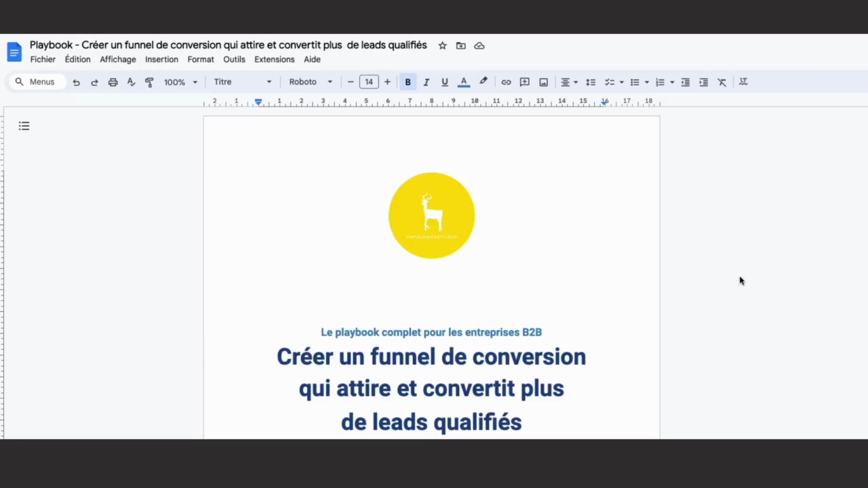
Task: Open the text alignment dropdown
Action: coord(568,82)
